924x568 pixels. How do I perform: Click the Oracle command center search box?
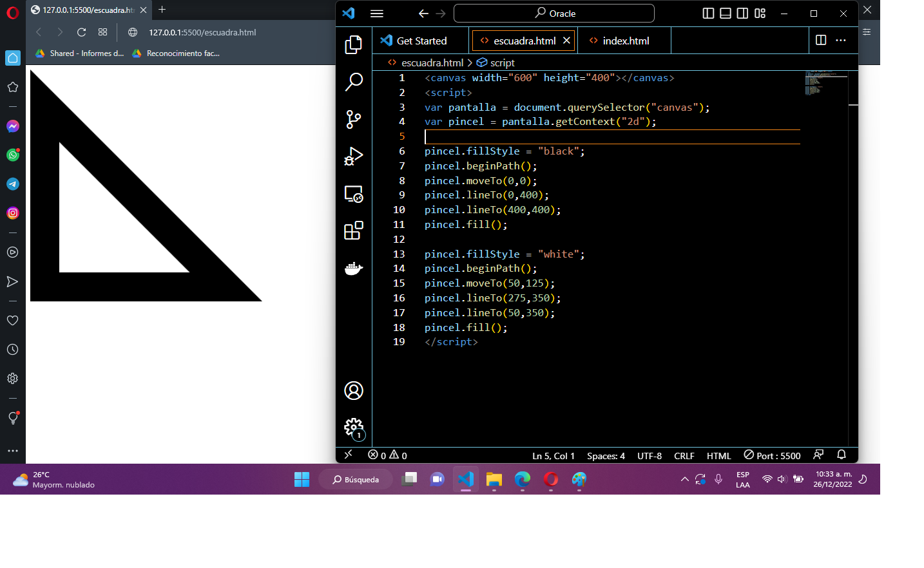click(554, 14)
